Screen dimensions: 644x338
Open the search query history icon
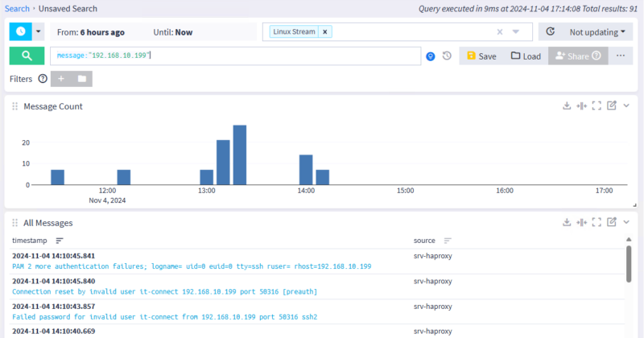tap(447, 56)
